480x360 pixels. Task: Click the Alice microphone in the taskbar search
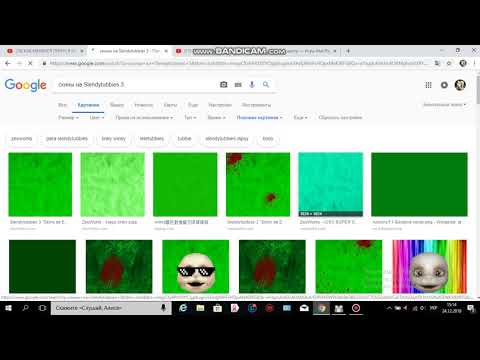163,308
